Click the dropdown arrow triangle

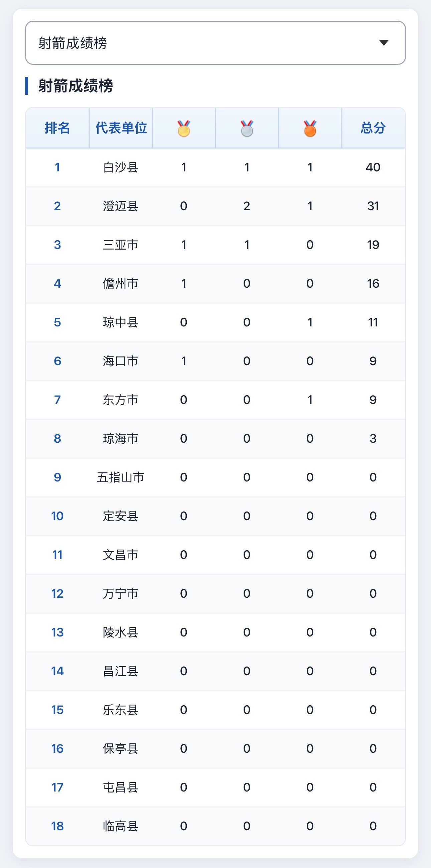point(384,42)
